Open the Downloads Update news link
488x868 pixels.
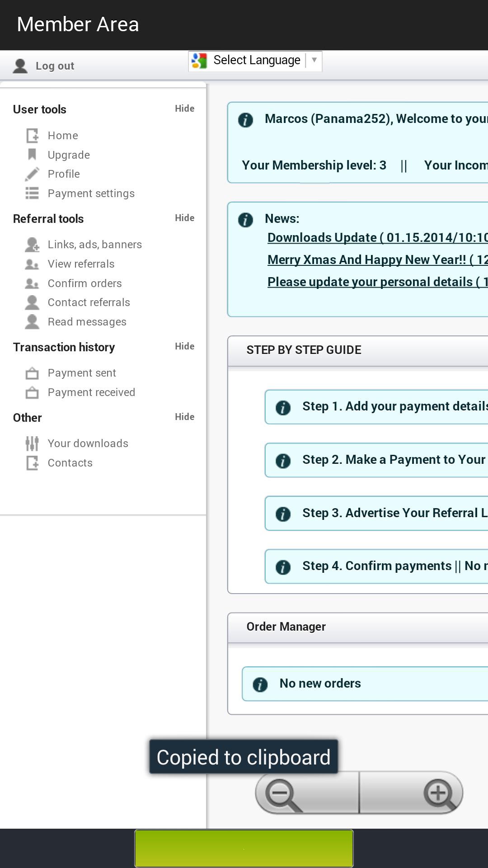click(377, 238)
